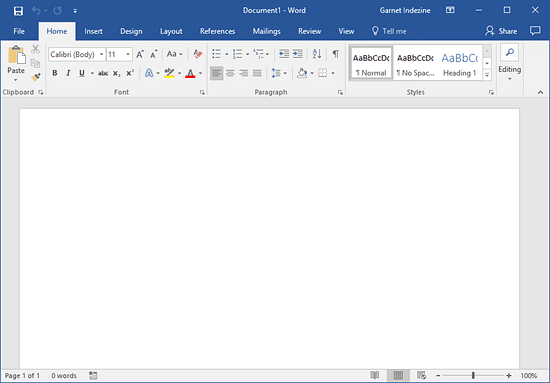Click the Paste clipboard icon
This screenshot has height=383, width=550.
16,55
